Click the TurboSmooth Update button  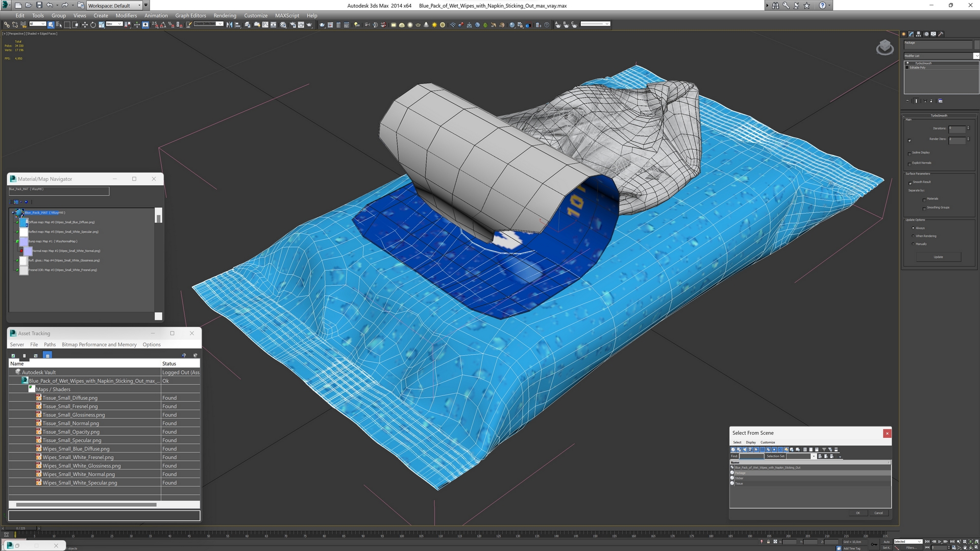(938, 257)
